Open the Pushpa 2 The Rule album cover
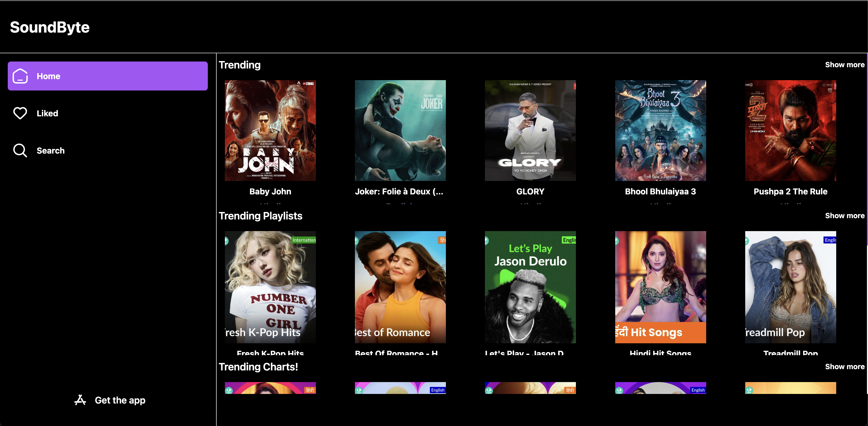The height and width of the screenshot is (426, 868). coord(790,131)
